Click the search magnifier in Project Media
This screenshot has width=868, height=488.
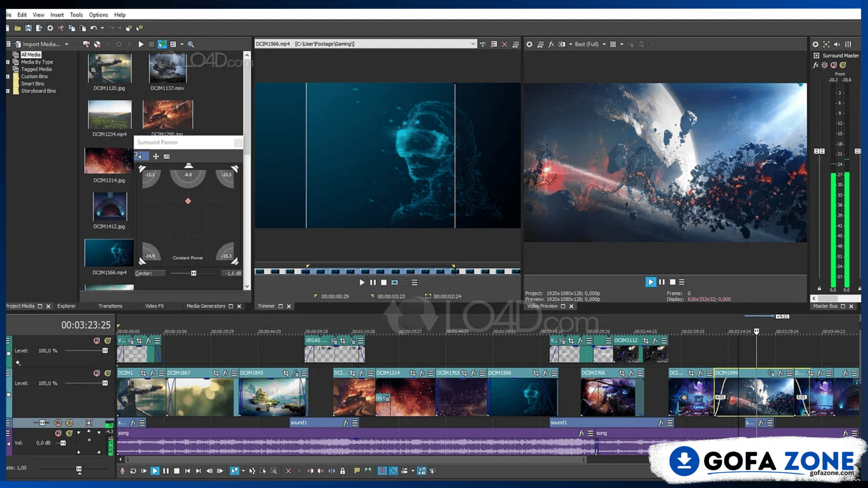click(x=191, y=44)
